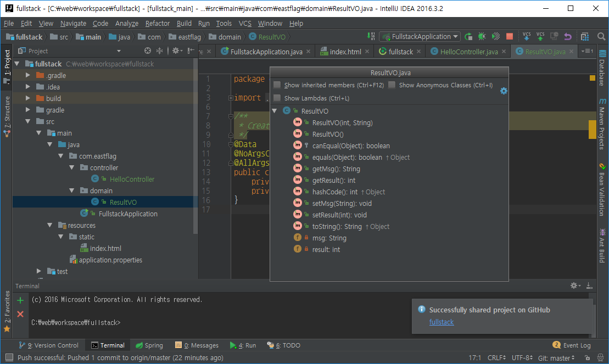Close the ResultVO.java tab
This screenshot has width=609, height=364.
571,51
